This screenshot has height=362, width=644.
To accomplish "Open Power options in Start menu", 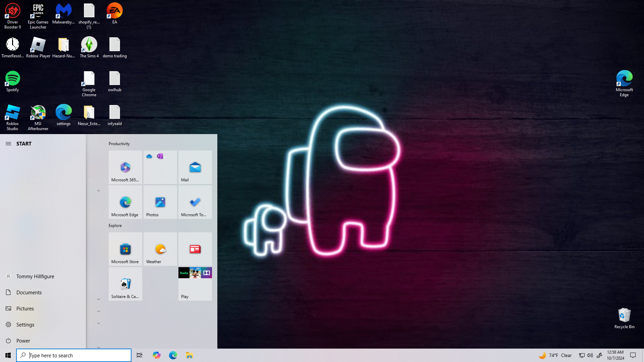I will click(23, 341).
